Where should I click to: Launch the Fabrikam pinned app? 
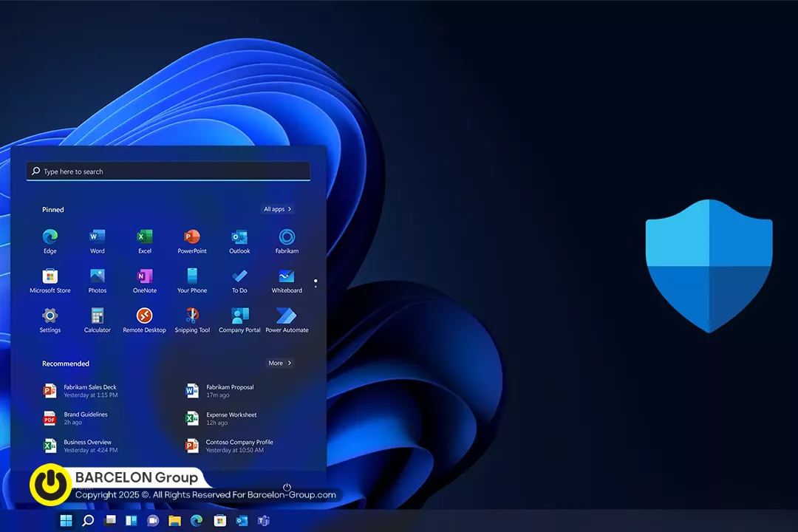[287, 241]
